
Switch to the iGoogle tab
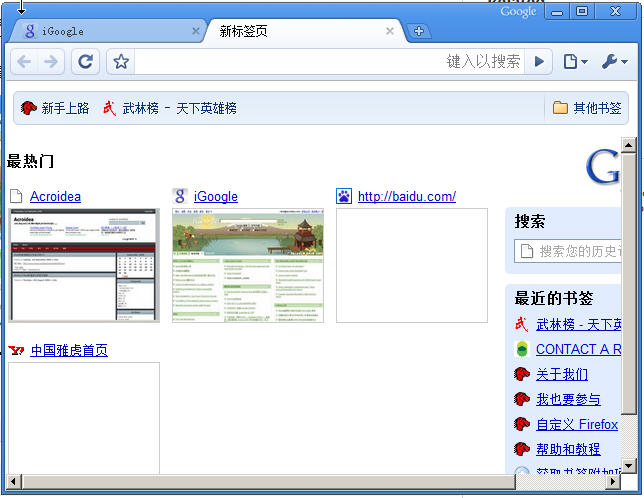100,31
